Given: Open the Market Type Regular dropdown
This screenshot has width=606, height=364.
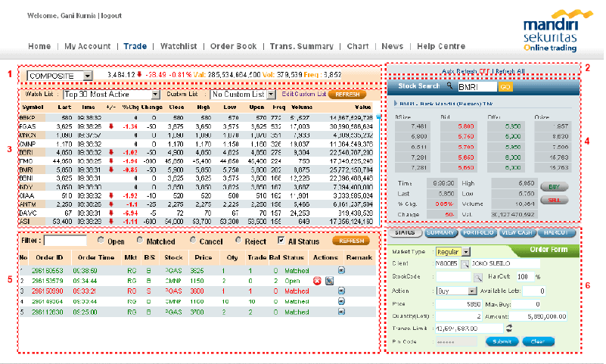Looking at the screenshot, I should (466, 252).
